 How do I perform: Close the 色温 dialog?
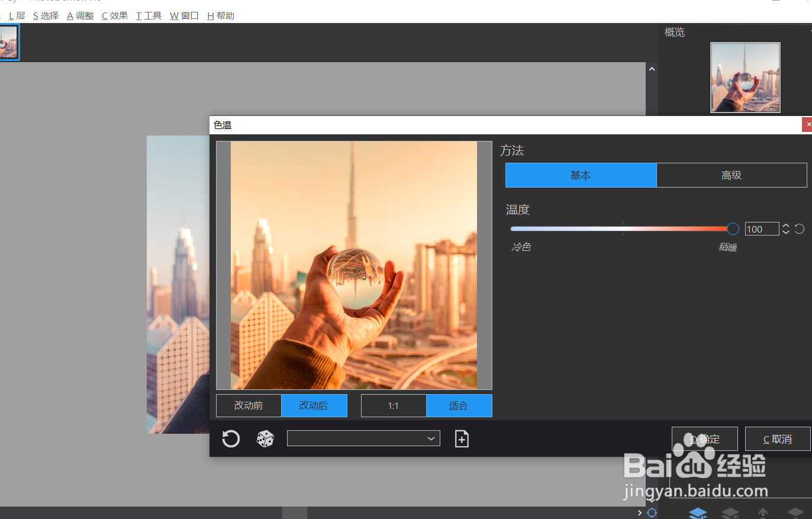807,125
